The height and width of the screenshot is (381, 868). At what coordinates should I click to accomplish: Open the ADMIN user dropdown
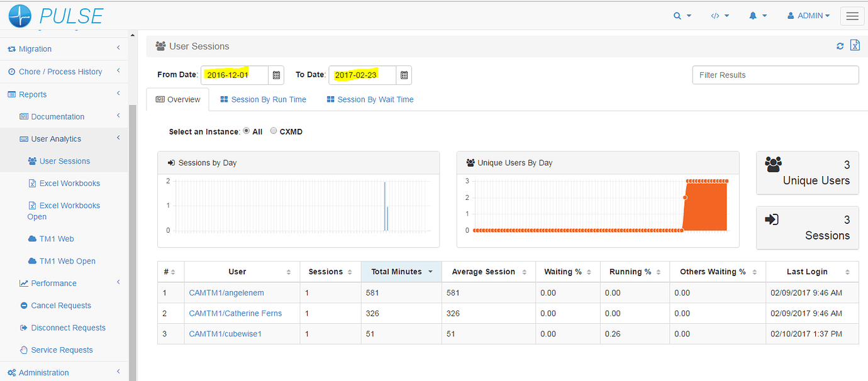click(808, 16)
